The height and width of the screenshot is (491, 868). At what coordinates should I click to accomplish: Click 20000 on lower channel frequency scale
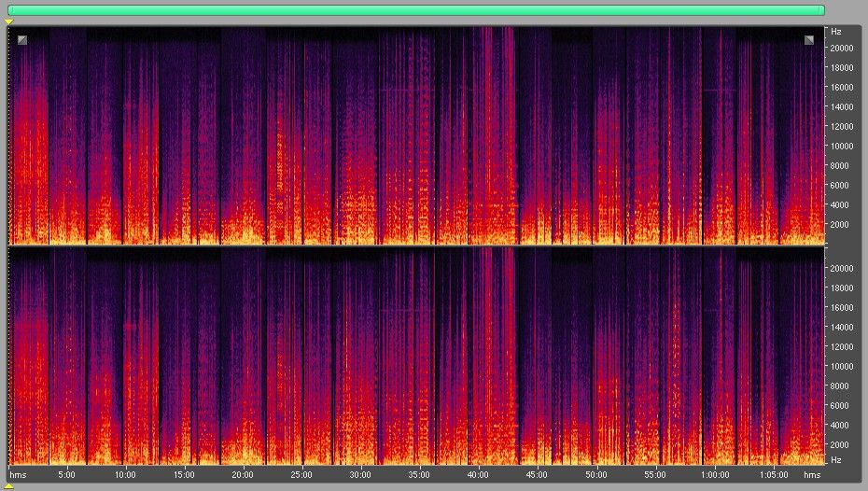(x=841, y=269)
